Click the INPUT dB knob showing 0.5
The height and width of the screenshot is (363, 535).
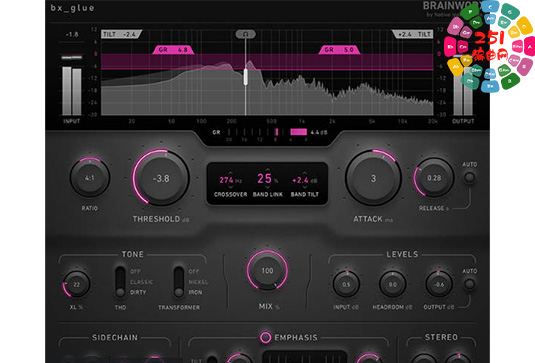[346, 284]
